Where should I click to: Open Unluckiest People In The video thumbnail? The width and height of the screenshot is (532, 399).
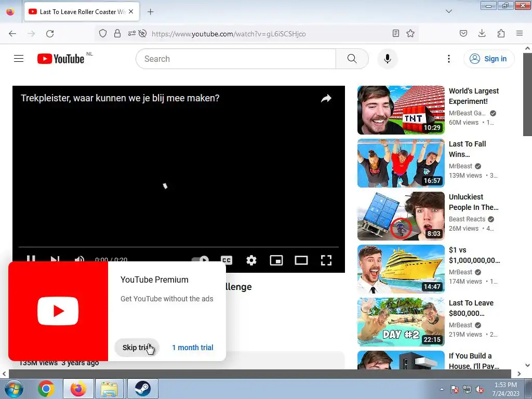pos(401,216)
